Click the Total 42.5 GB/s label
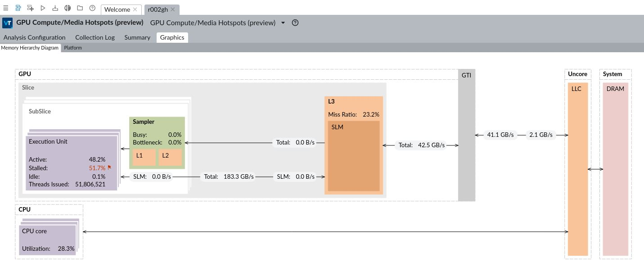 pos(422,145)
